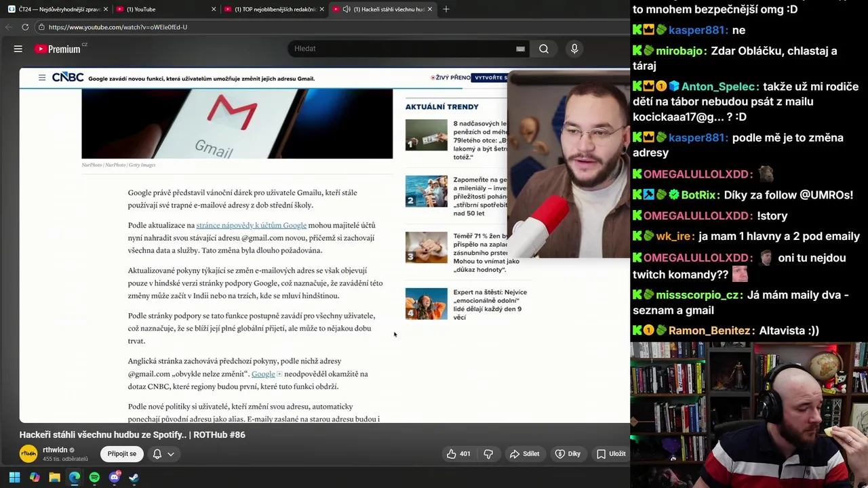
Task: Close the TOP nejoblíbenějších tab
Action: (322, 9)
